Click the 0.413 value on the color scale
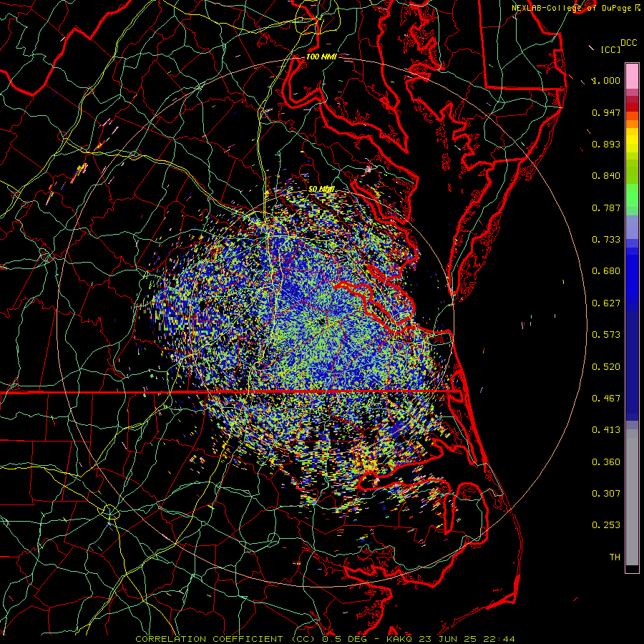 pyautogui.click(x=606, y=430)
